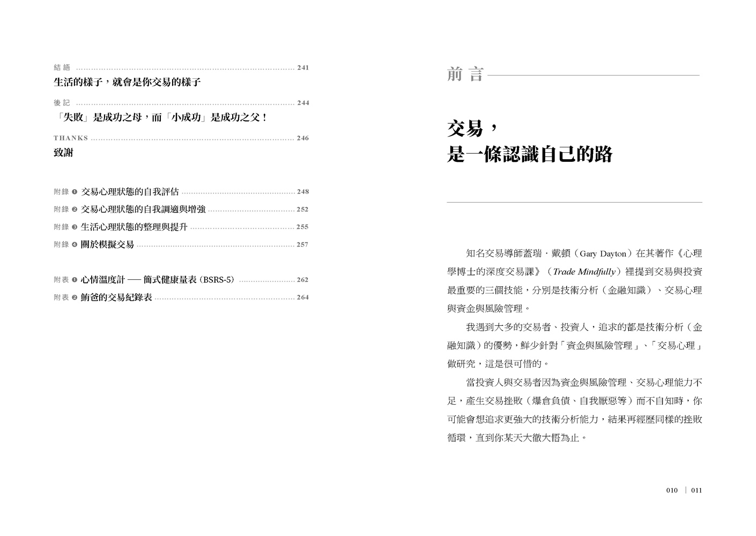Click the circled 3 bullet before 生活心理狀態的整理與提升
The image size is (756, 536).
(75, 227)
